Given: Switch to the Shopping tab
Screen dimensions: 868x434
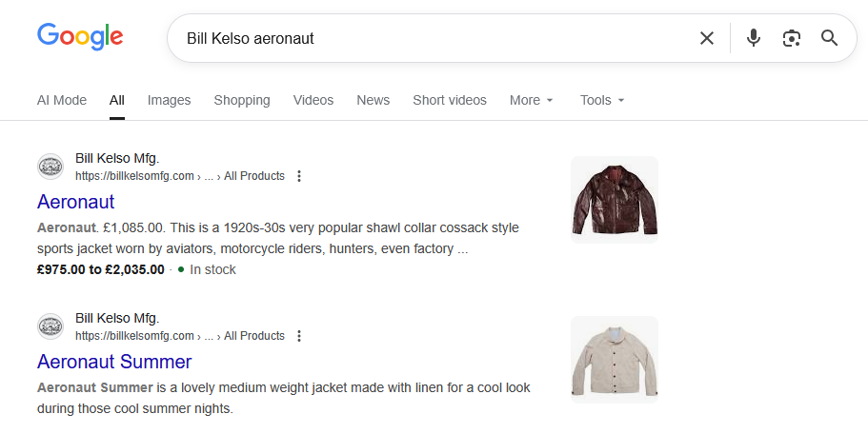Looking at the screenshot, I should point(242,100).
